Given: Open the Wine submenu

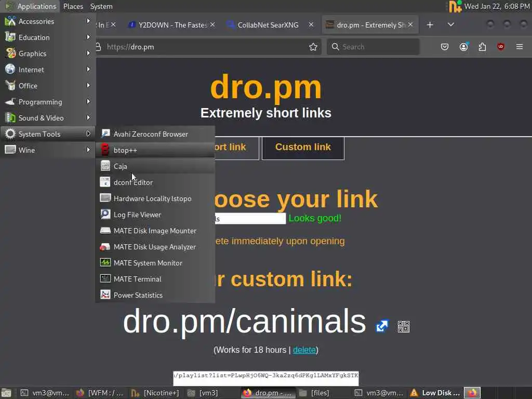Looking at the screenshot, I should click(x=48, y=150).
